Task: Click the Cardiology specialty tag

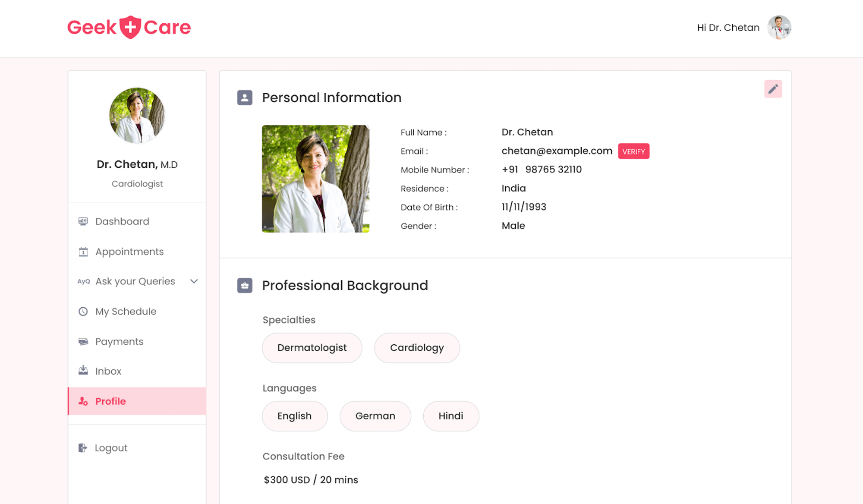Action: (417, 347)
